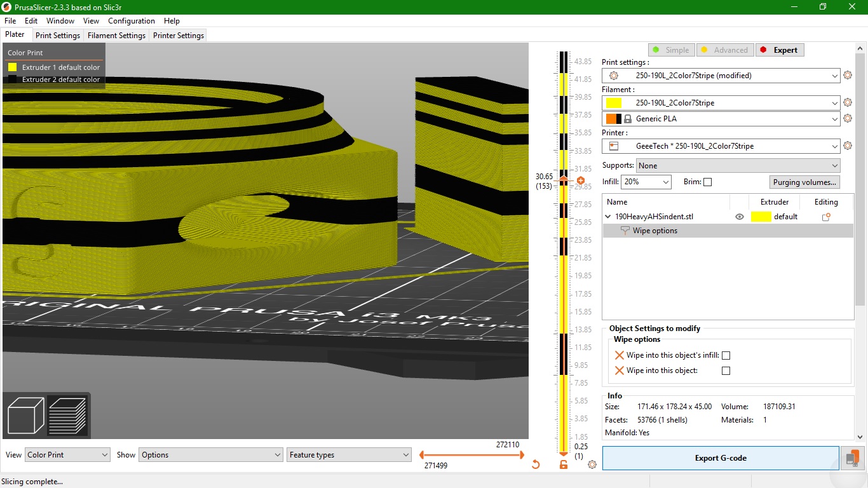Switch to 3D editor view cube icon
Image resolution: width=868 pixels, height=488 pixels.
[x=25, y=415]
